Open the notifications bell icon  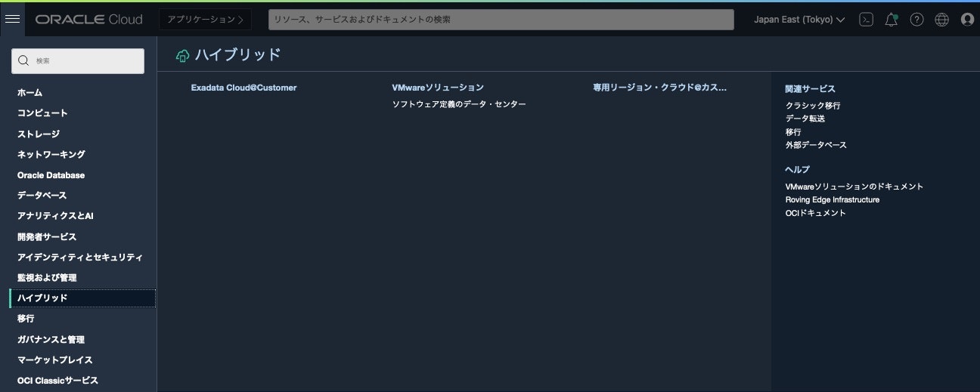tap(892, 20)
